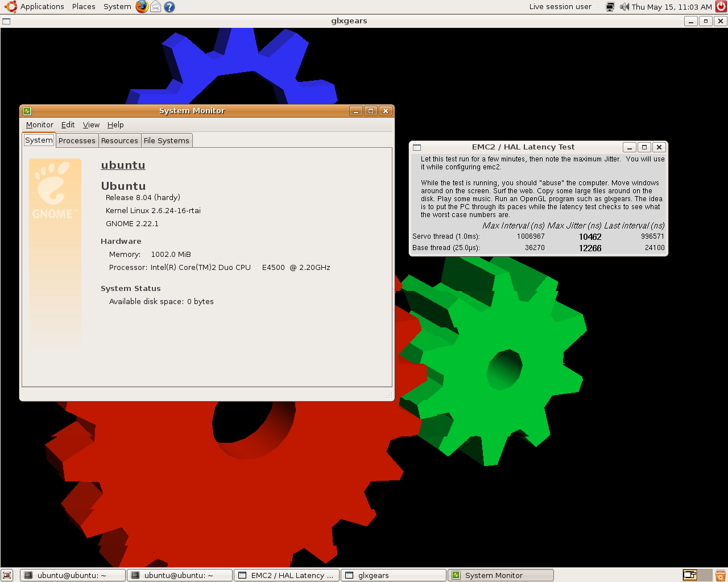Activate EMC2 / HAL Latency taskbar button
728x582 pixels.
[x=287, y=575]
